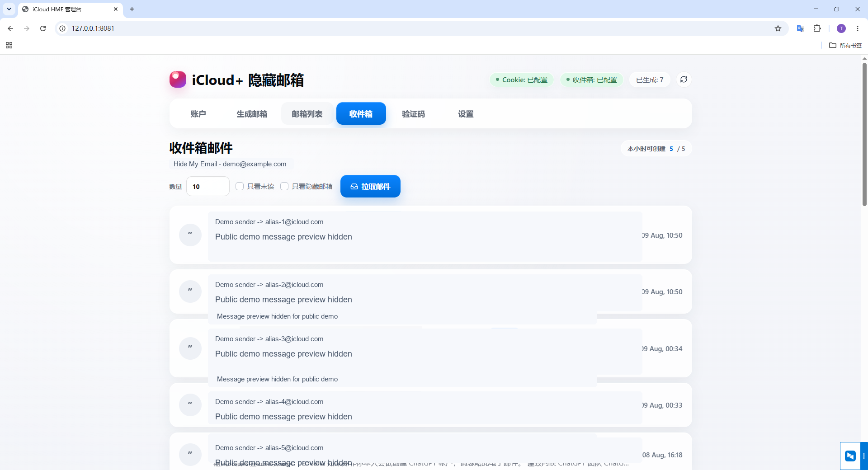The width and height of the screenshot is (868, 470).
Task: Click the refresh status icon beside 已生成: 7
Action: pos(684,80)
